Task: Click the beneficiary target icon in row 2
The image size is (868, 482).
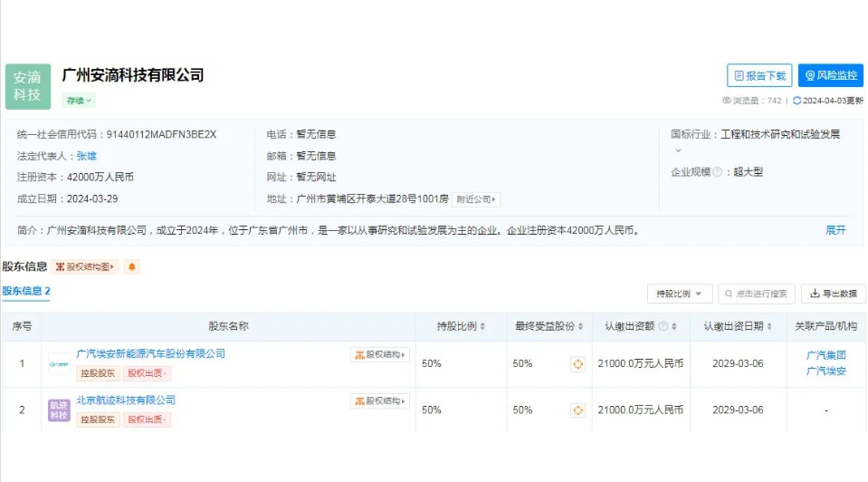Action: (x=578, y=410)
